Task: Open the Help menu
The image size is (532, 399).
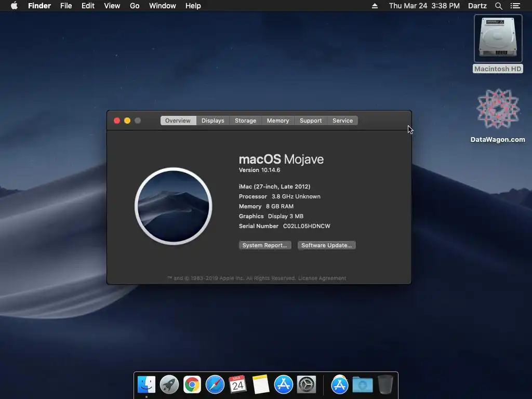Action: coord(193,6)
